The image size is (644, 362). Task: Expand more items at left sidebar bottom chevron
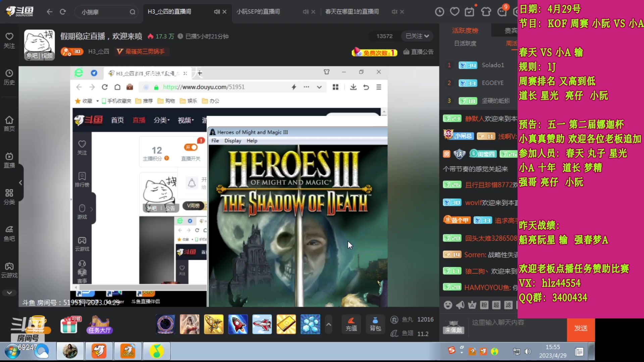point(9,293)
